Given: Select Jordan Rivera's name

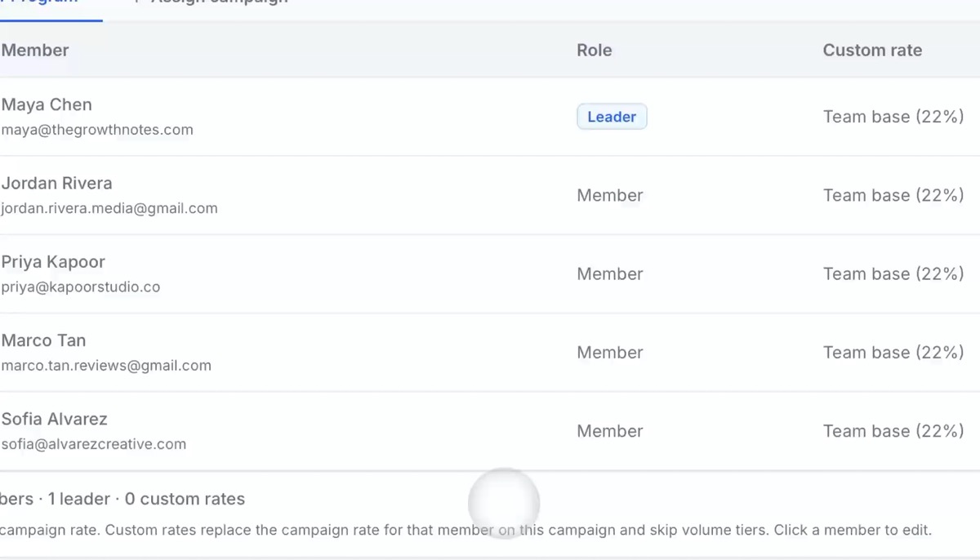Looking at the screenshot, I should pos(57,183).
